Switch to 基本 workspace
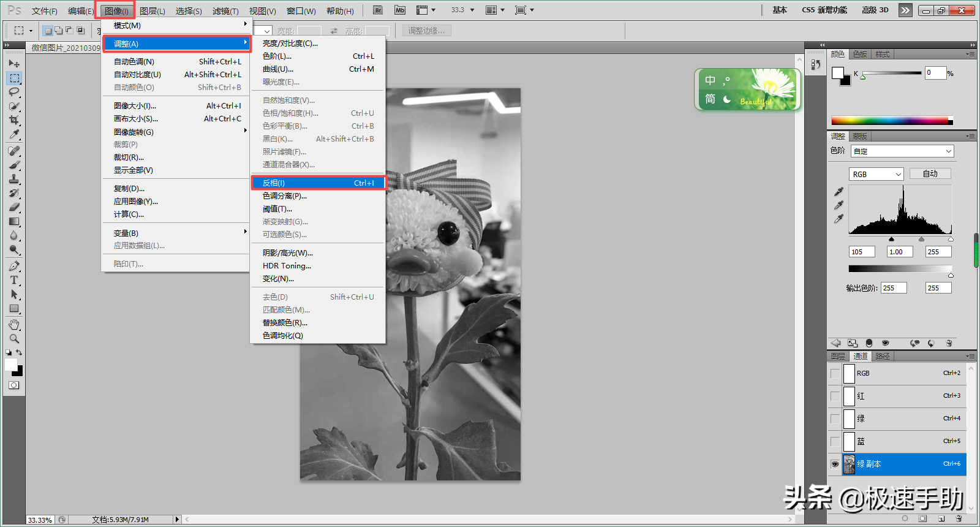980x527 pixels. (780, 10)
